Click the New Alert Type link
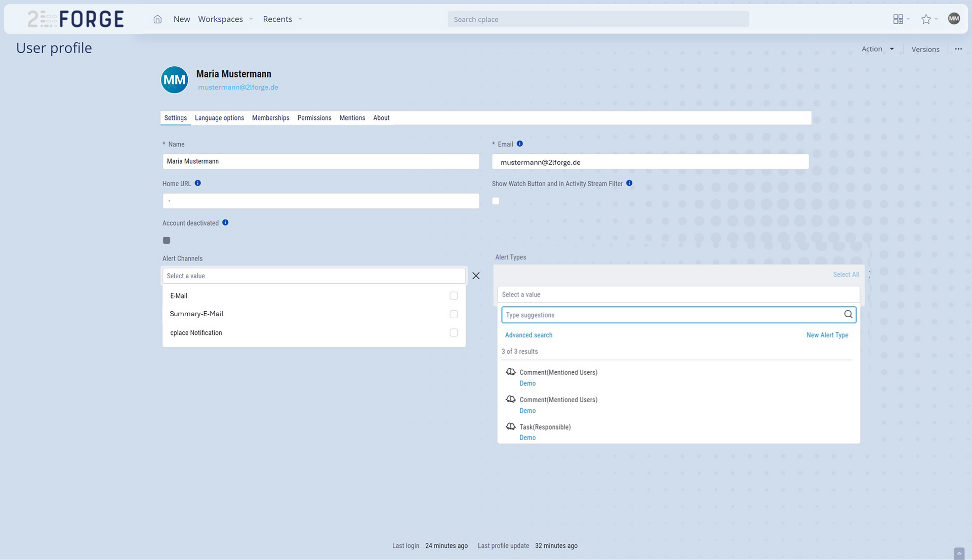 click(x=827, y=335)
